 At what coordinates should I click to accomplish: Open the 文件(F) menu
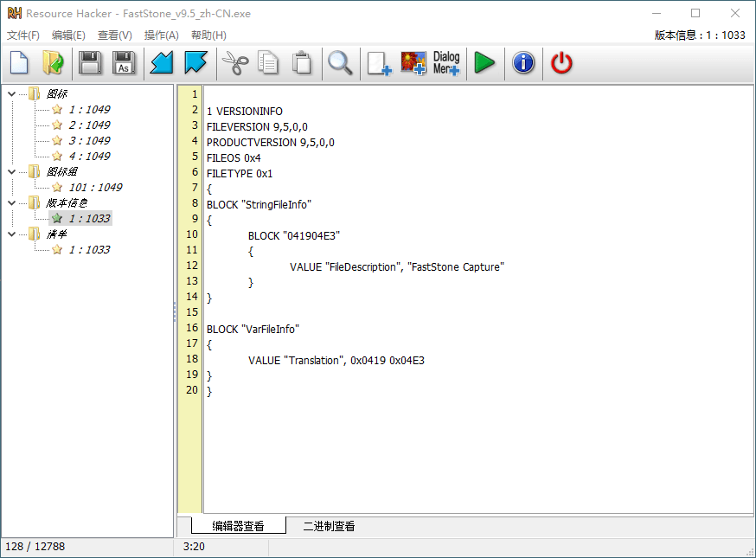coord(23,35)
